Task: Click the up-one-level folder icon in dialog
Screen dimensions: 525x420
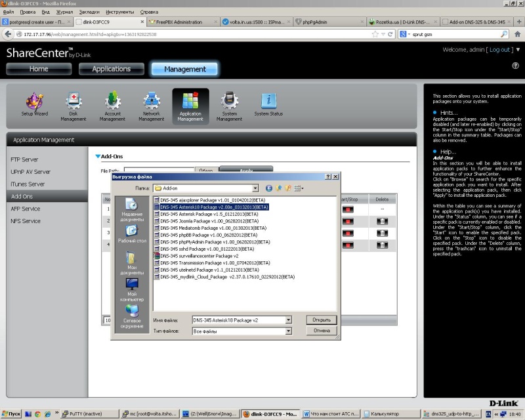Action: [278, 188]
